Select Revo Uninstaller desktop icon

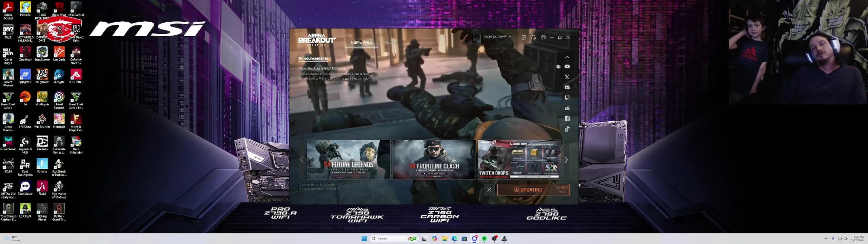(x=76, y=145)
